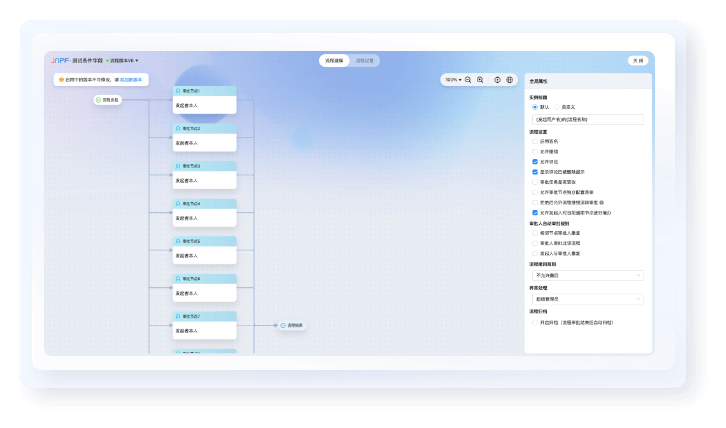Click the person icon on 审批节点5
The image size is (726, 428).
tap(178, 241)
